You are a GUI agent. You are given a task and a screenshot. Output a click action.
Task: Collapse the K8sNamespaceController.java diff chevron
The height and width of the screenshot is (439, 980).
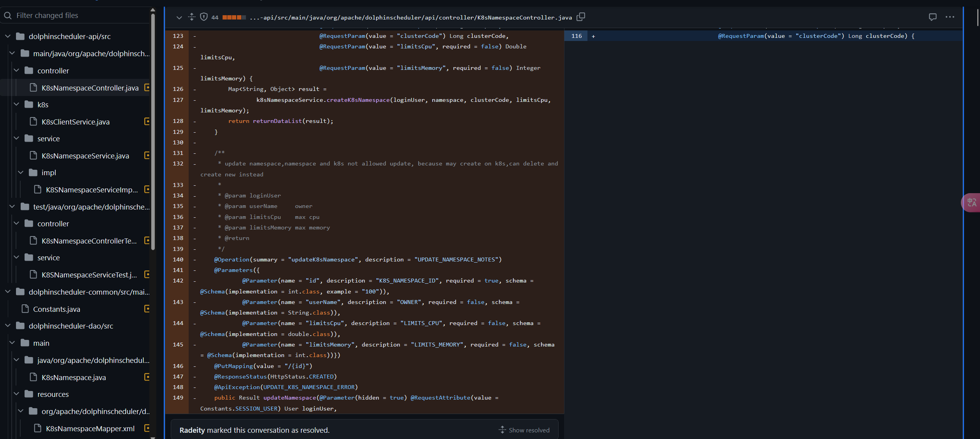coord(179,18)
